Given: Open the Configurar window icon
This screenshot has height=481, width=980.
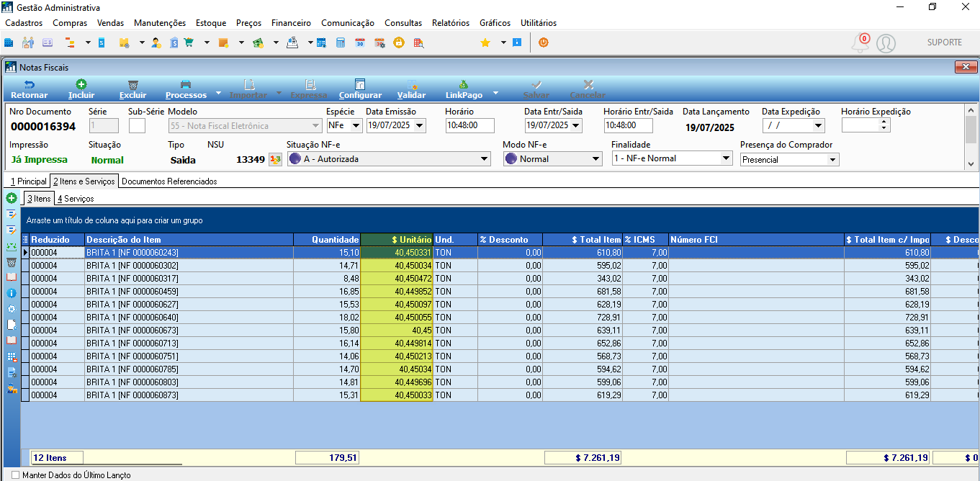Looking at the screenshot, I should tap(360, 84).
